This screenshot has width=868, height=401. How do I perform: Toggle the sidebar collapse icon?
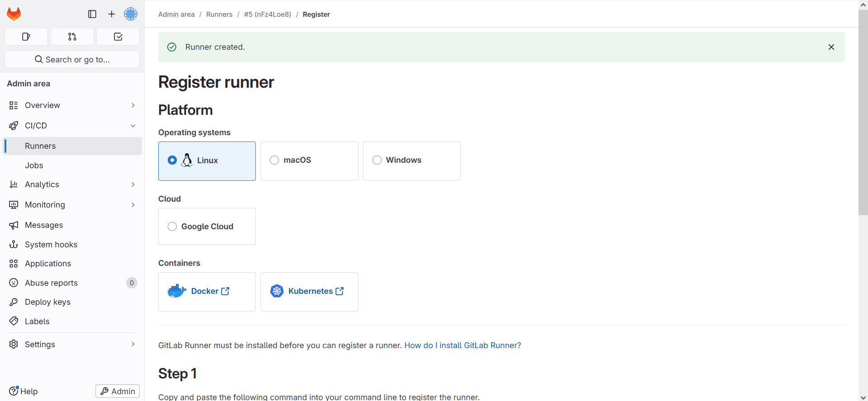click(x=92, y=14)
